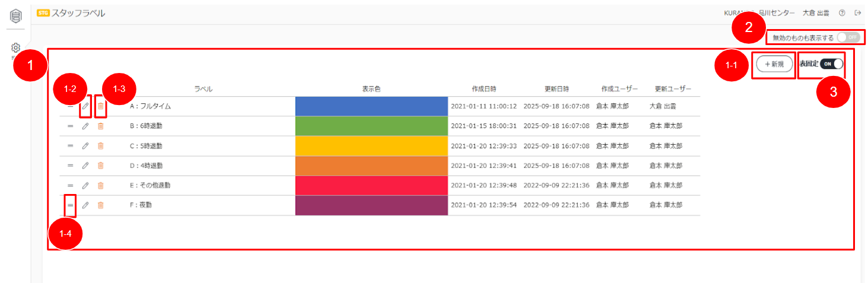This screenshot has height=283, width=868.
Task: Select the D：4時退勤 label text
Action: [x=146, y=166]
